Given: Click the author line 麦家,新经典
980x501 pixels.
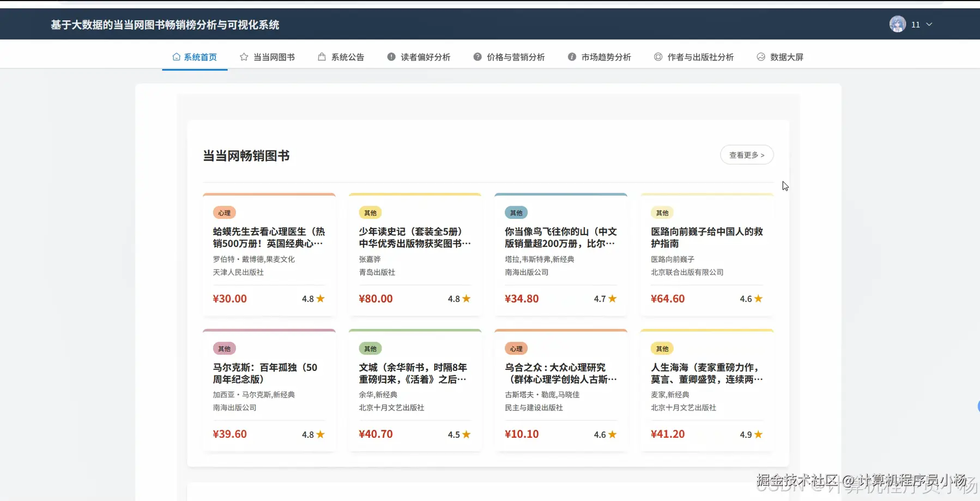Looking at the screenshot, I should [670, 394].
